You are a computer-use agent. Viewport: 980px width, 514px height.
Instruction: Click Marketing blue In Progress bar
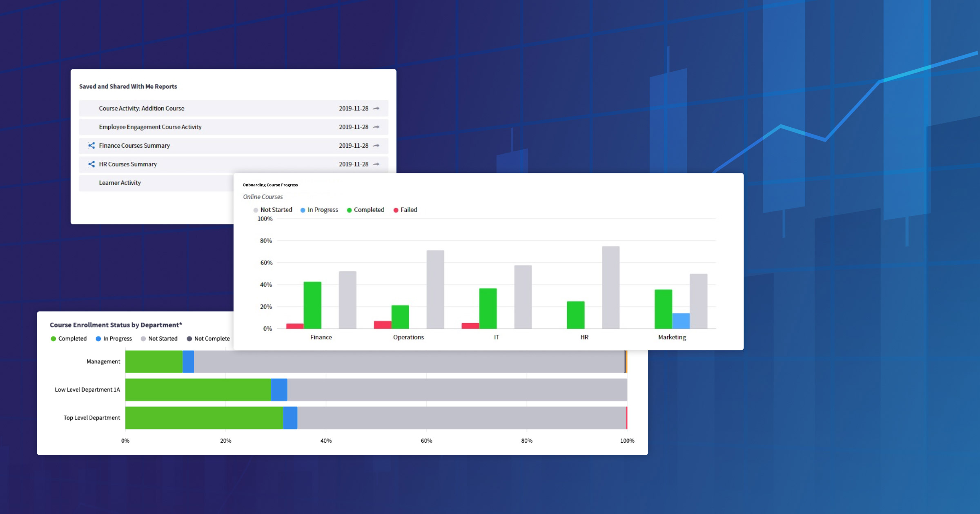[x=681, y=321]
